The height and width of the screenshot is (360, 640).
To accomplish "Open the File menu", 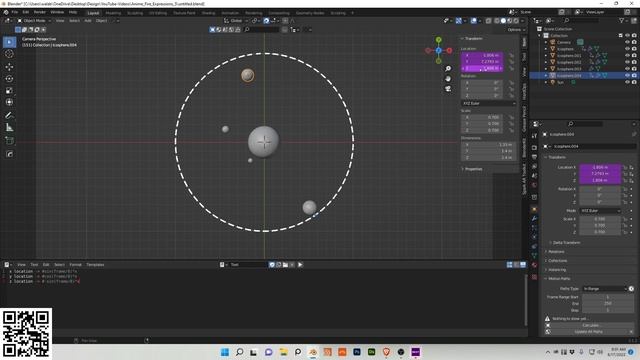I will [15, 12].
